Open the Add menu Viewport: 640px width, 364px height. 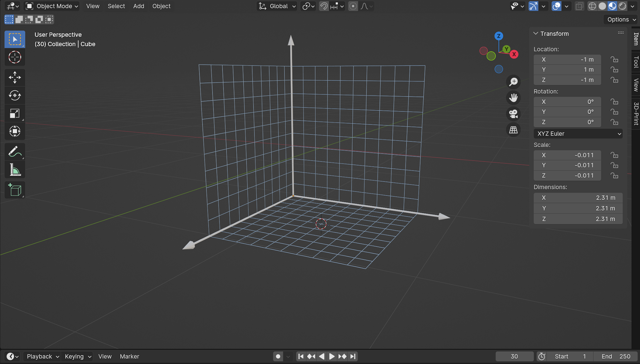[x=139, y=6]
